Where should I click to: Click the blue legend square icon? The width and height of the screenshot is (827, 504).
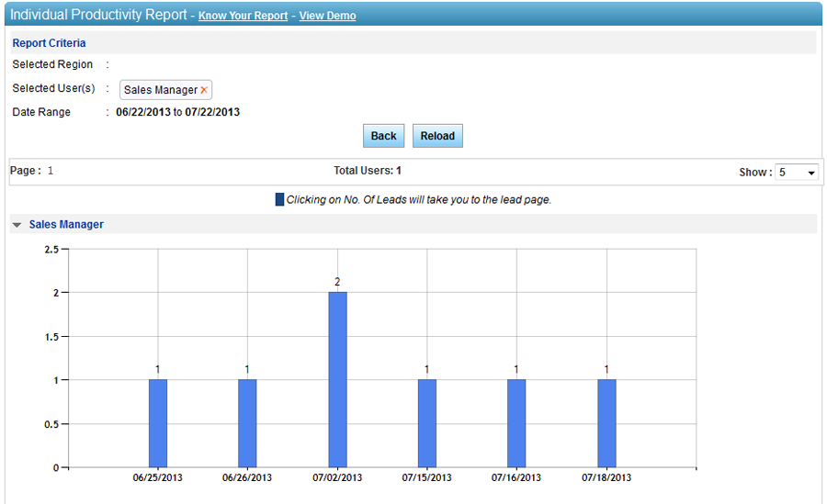click(279, 199)
